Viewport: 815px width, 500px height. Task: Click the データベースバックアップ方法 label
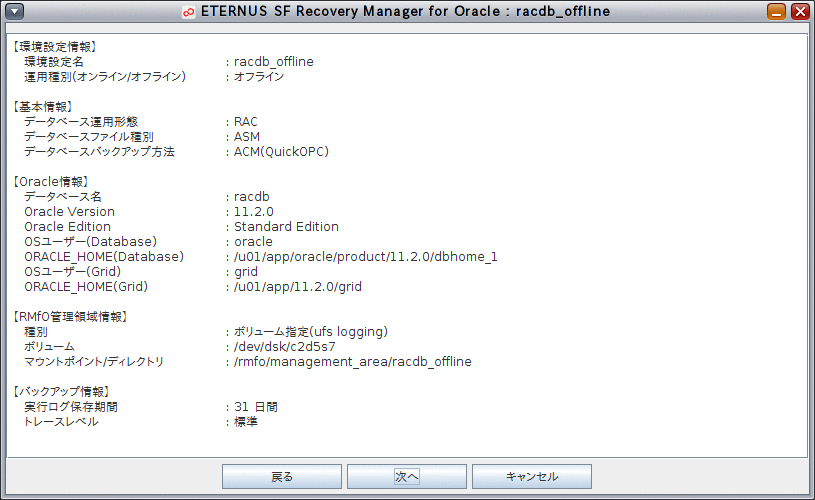(99, 152)
